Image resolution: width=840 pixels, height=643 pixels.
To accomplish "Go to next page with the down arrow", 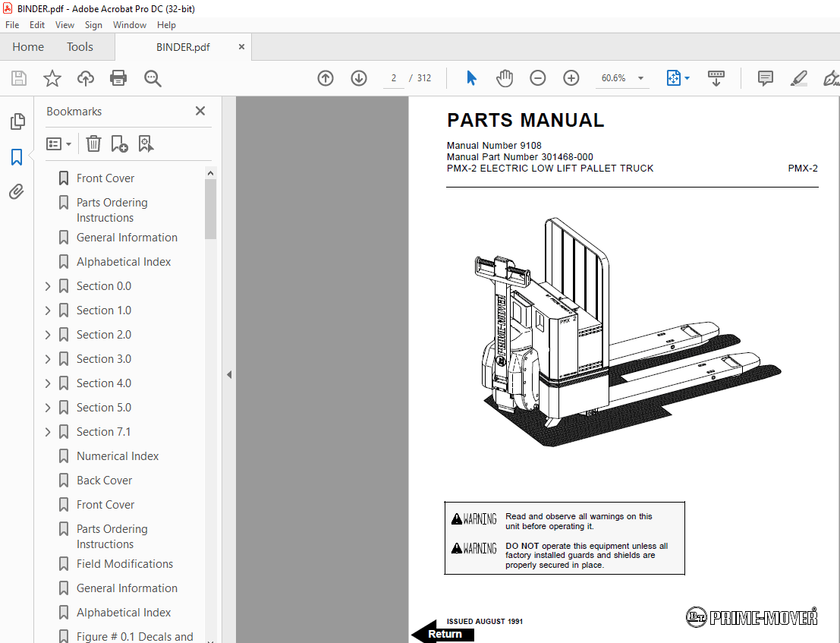I will [358, 77].
